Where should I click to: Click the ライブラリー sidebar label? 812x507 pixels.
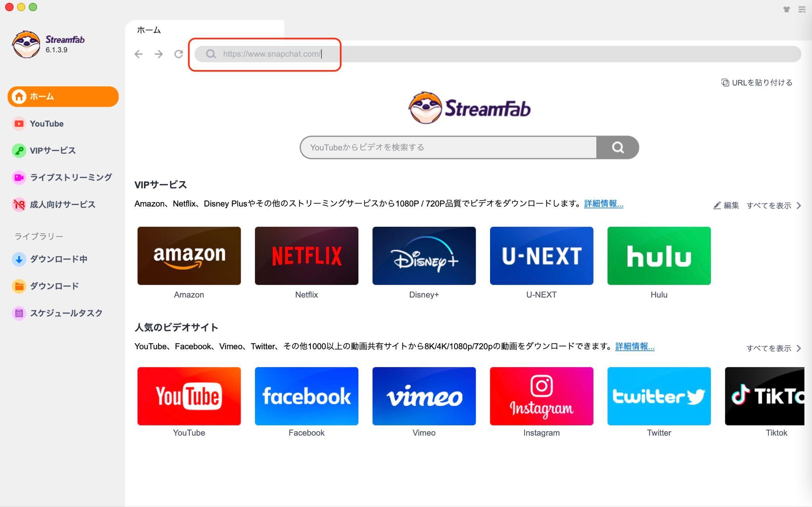pyautogui.click(x=39, y=236)
